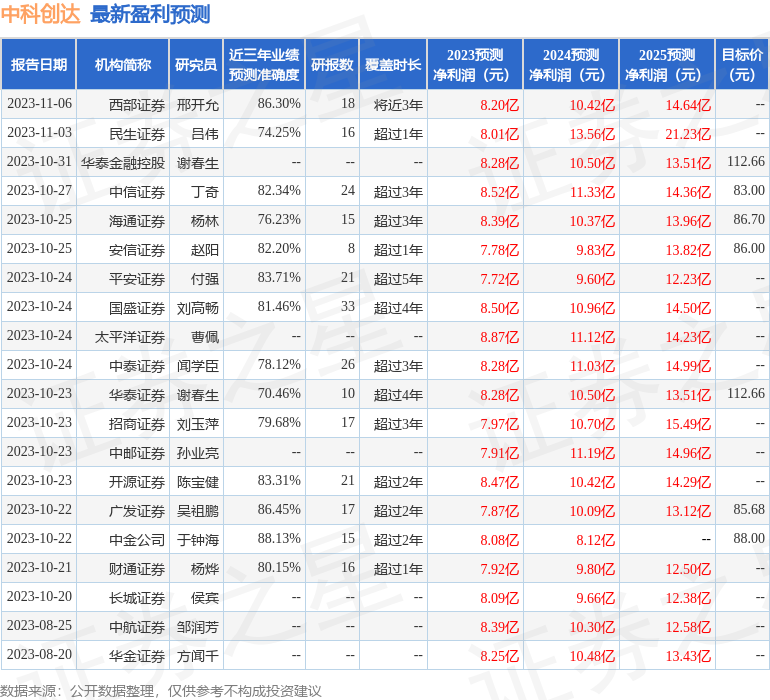Select the 目标价 column header
This screenshot has height=700, width=770.
(742, 64)
